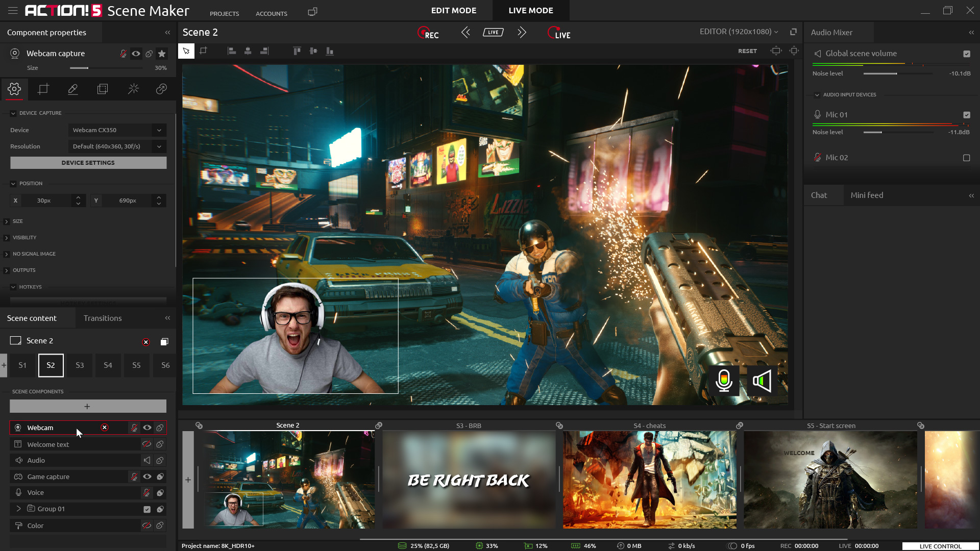This screenshot has width=980, height=551.
Task: Open the detached window icon in header
Action: pyautogui.click(x=313, y=11)
